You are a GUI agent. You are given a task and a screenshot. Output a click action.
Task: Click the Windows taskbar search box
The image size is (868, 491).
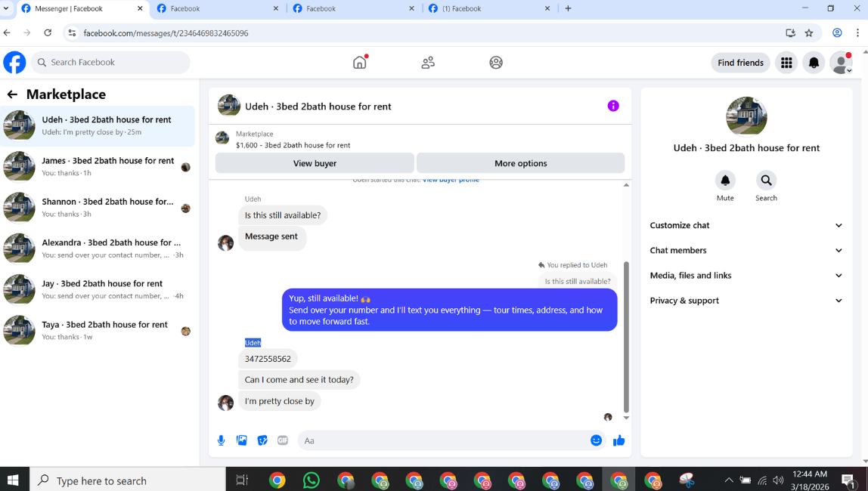point(127,480)
